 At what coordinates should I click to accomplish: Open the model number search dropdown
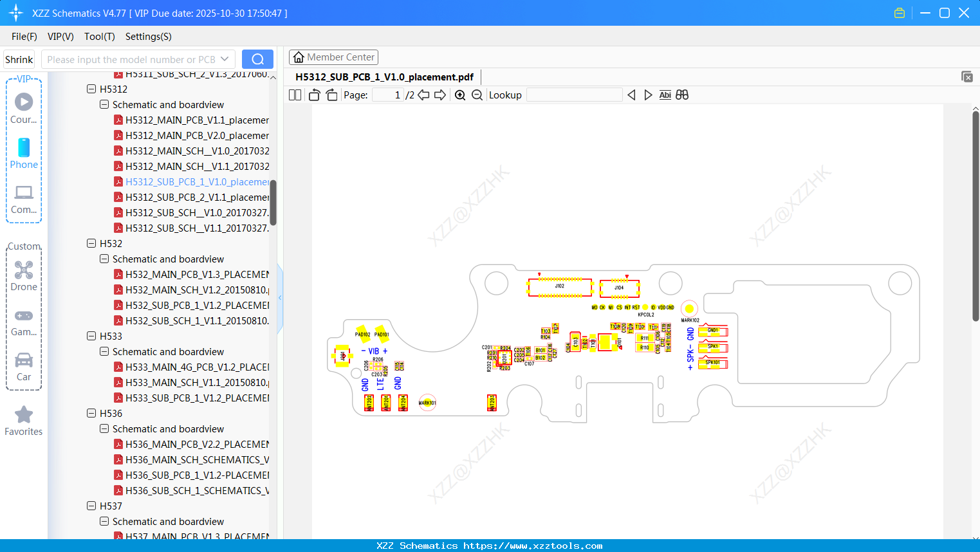[223, 59]
